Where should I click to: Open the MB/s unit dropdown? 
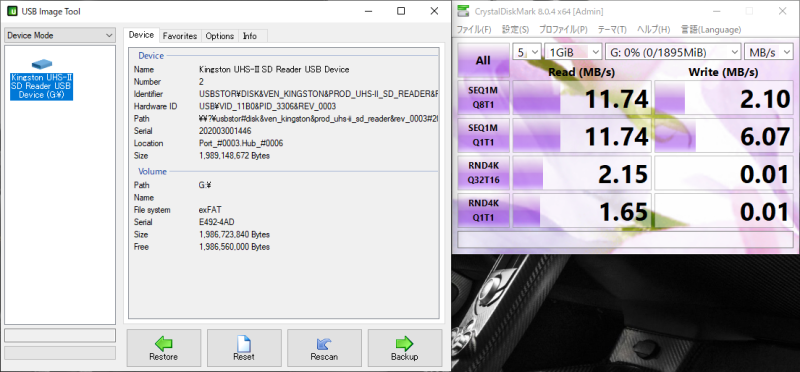pos(769,52)
